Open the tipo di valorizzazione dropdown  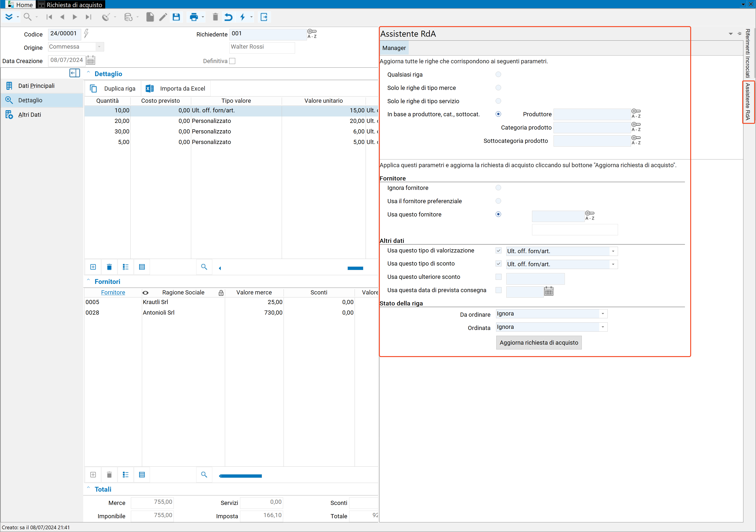(x=613, y=251)
